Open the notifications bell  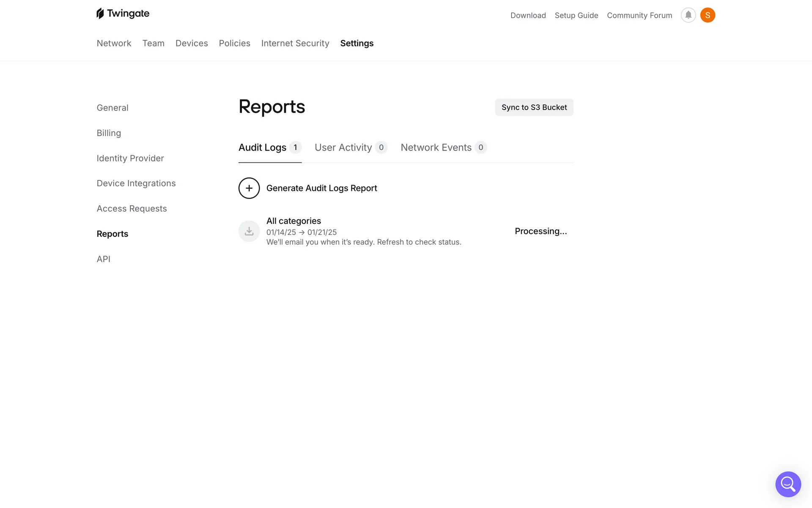688,15
